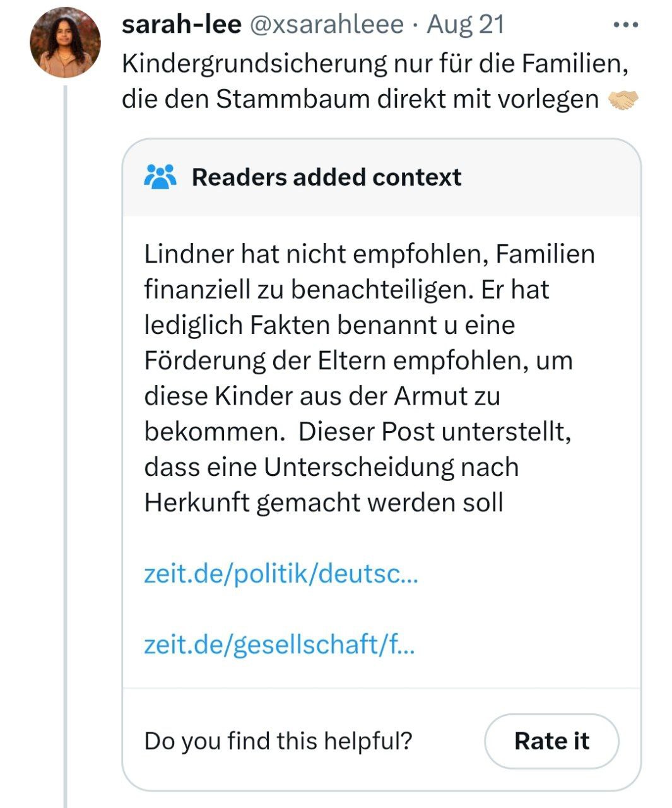The height and width of the screenshot is (808, 672).
Task: Click the note line Förderung der Eltern empfohlen
Action: [358, 361]
